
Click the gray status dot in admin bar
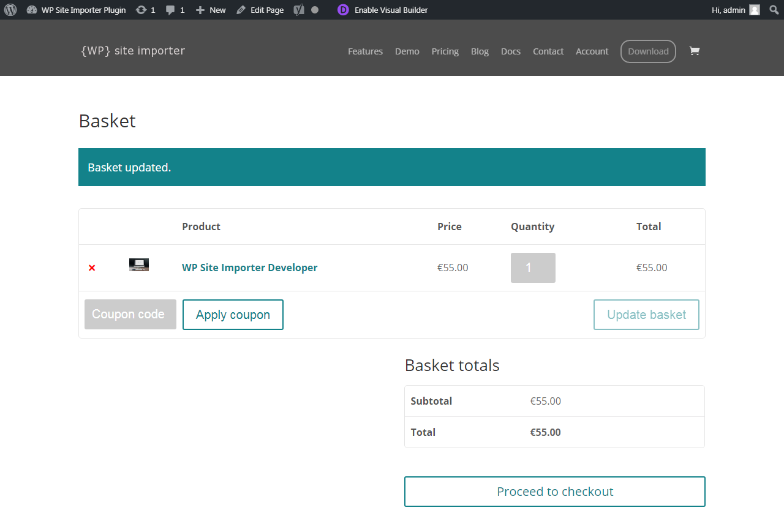point(315,10)
